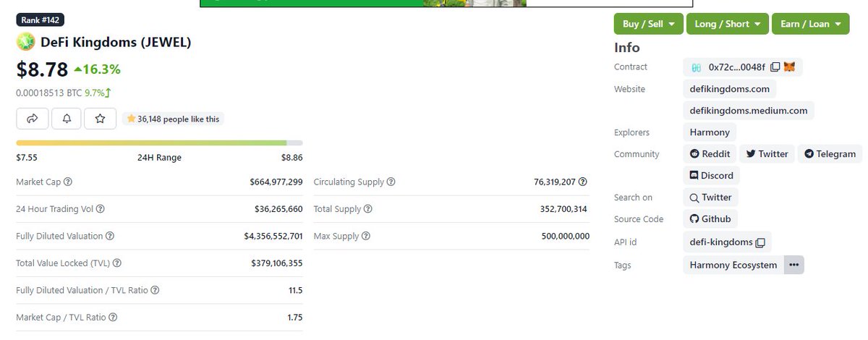Click Fully Diluted Valuation question mark icon
868x340 pixels.
click(109, 236)
